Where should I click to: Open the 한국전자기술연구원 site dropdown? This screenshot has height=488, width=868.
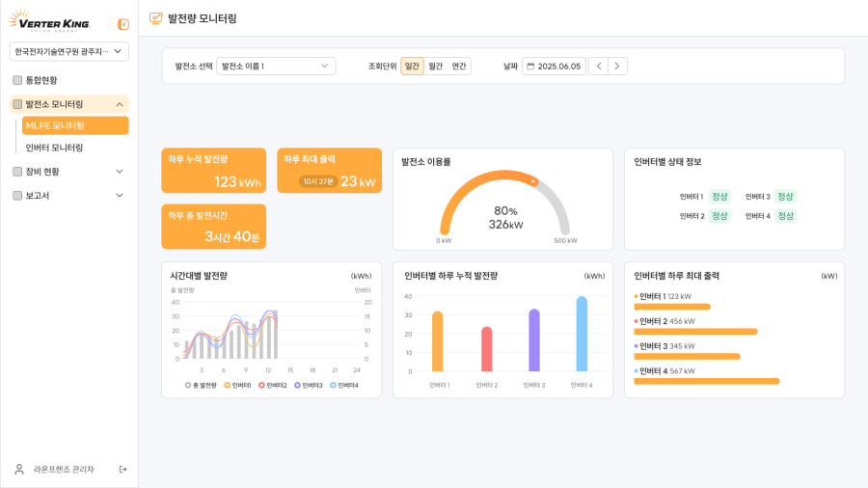(68, 51)
